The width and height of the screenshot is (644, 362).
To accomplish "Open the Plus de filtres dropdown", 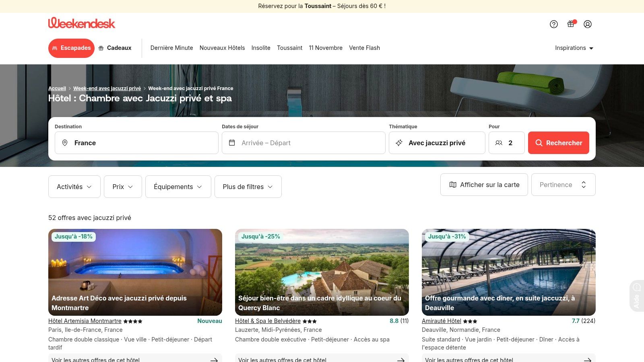I will tap(248, 187).
